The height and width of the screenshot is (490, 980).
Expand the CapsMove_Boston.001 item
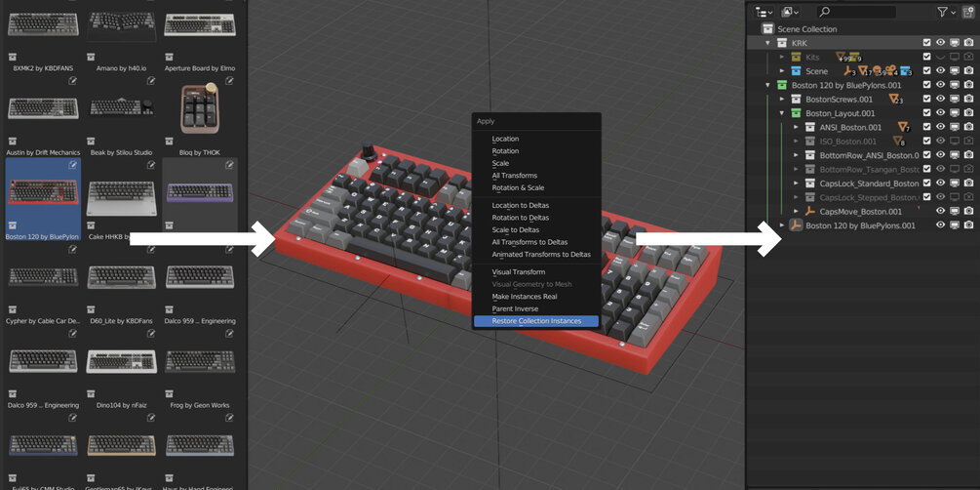coord(796,212)
